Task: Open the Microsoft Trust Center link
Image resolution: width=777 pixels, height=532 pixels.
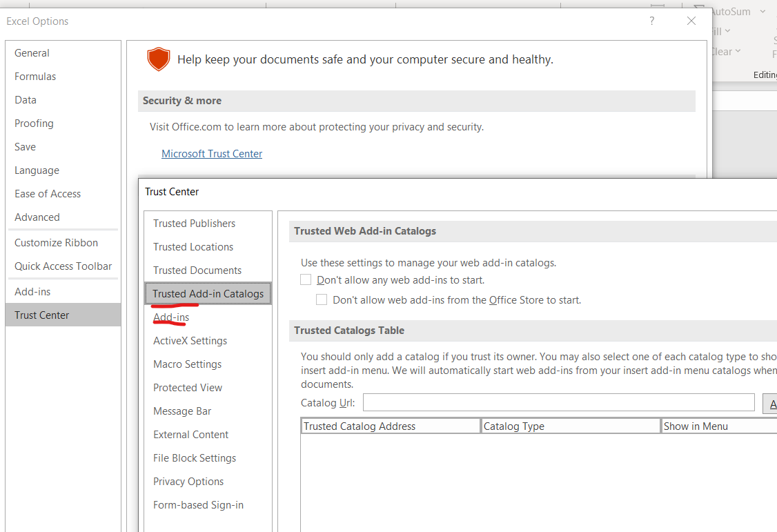Action: [212, 154]
